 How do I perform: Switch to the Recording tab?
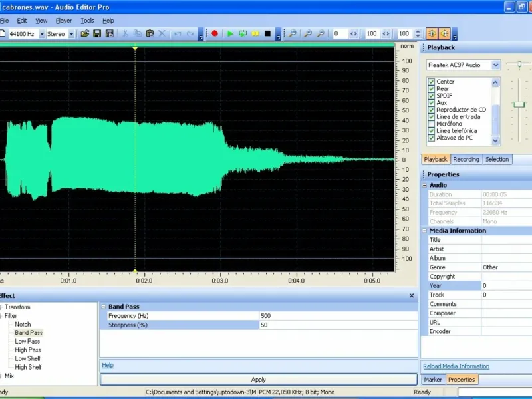point(465,160)
